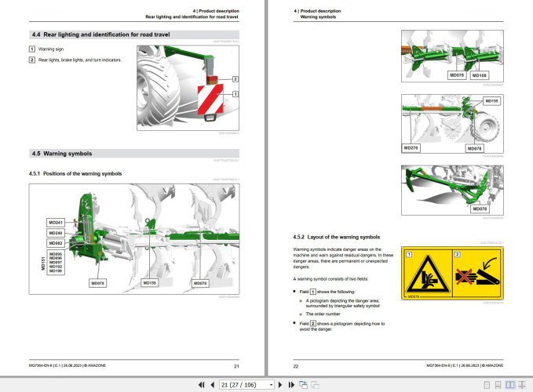The height and width of the screenshot is (392, 533).
Task: Click the red-white warning sign image
Action: coord(210,99)
